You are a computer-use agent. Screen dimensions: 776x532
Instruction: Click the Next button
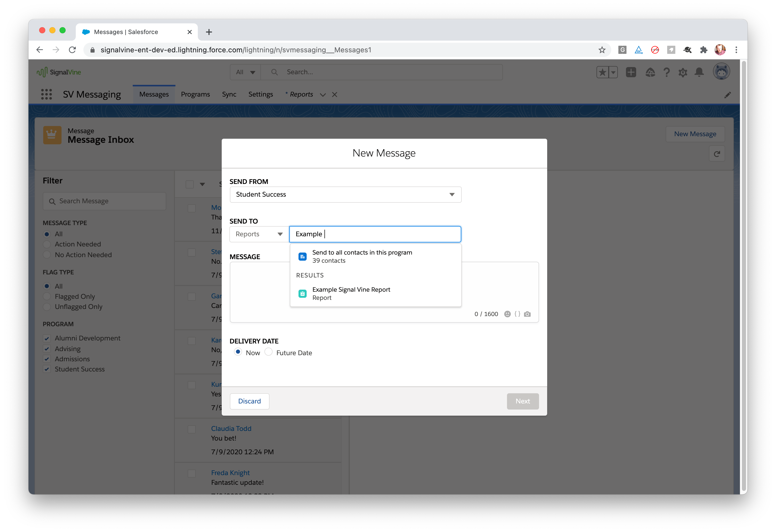pos(523,401)
